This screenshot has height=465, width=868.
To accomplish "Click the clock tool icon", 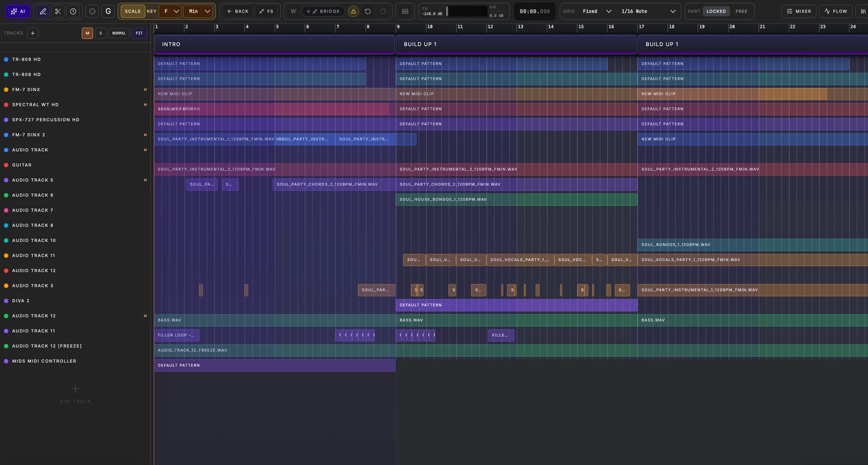I will [73, 11].
